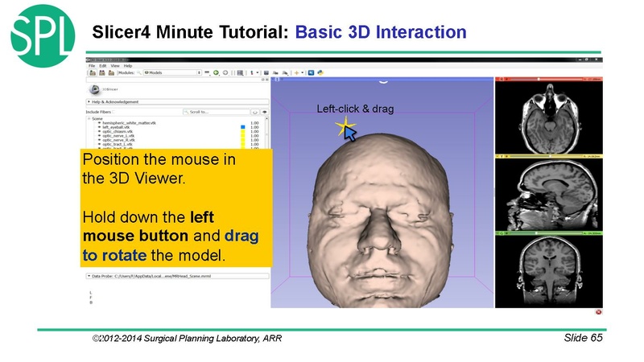Click the scene view capture icon
Screen dimensions: 644x362
click(275, 72)
